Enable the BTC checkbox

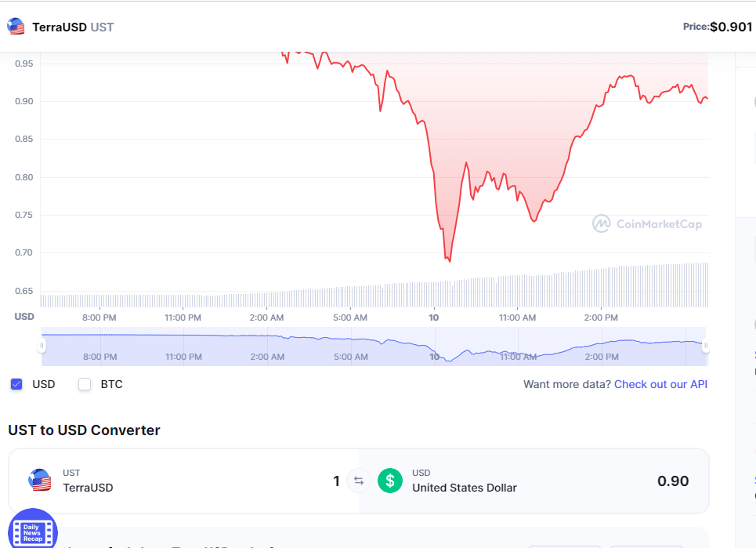point(85,384)
